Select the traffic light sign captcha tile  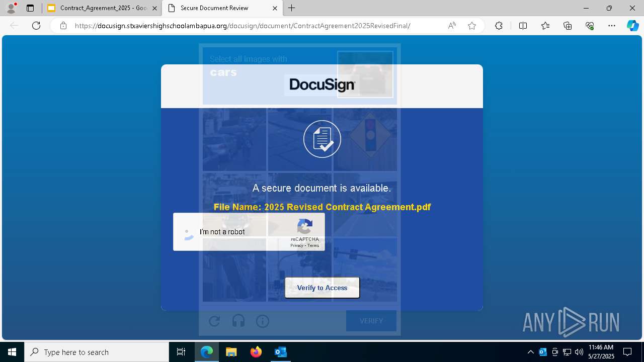[x=365, y=139]
